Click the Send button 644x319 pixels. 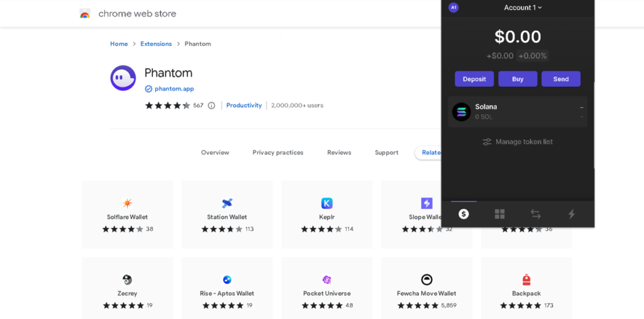[561, 79]
